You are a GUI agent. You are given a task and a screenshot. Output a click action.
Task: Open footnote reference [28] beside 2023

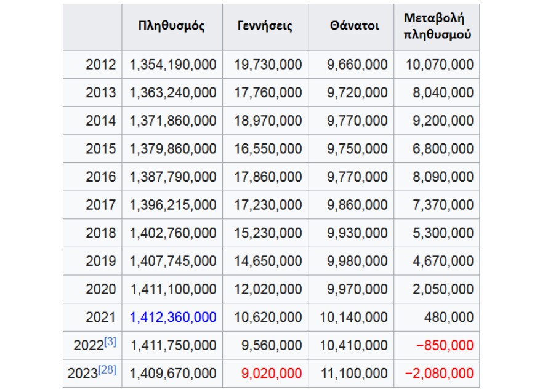click(x=107, y=370)
